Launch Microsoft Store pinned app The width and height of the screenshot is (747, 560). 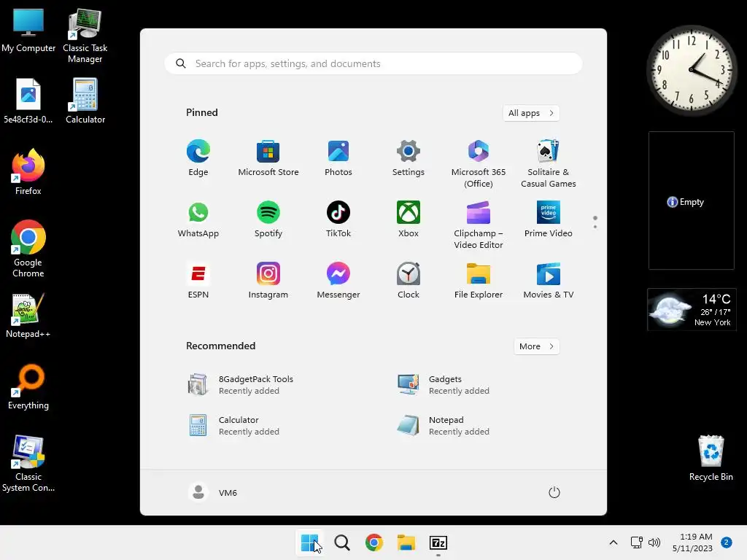268,158
